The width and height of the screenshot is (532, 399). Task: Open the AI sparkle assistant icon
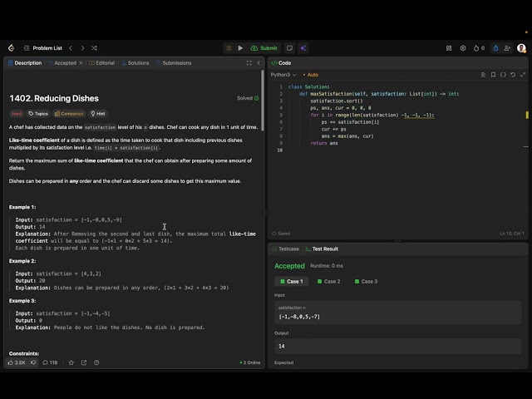(x=303, y=48)
